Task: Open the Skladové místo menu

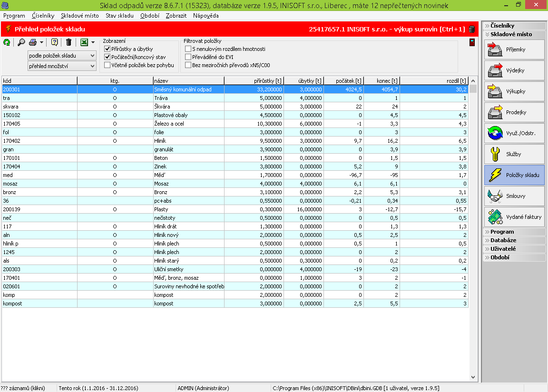Action: pos(80,16)
